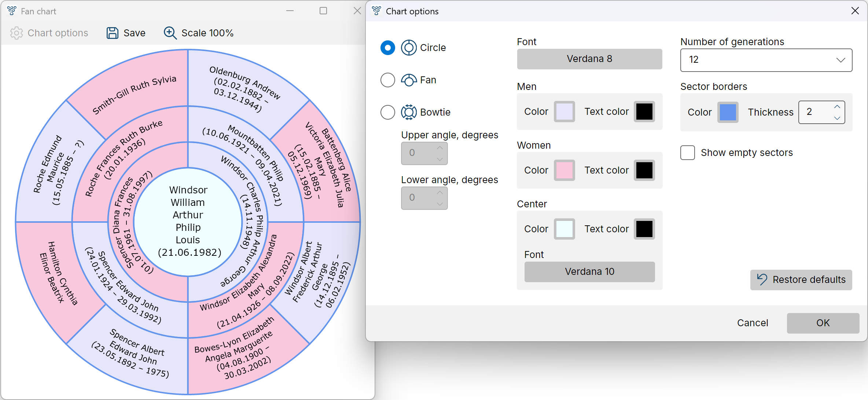Select the Circle radio button

point(388,48)
